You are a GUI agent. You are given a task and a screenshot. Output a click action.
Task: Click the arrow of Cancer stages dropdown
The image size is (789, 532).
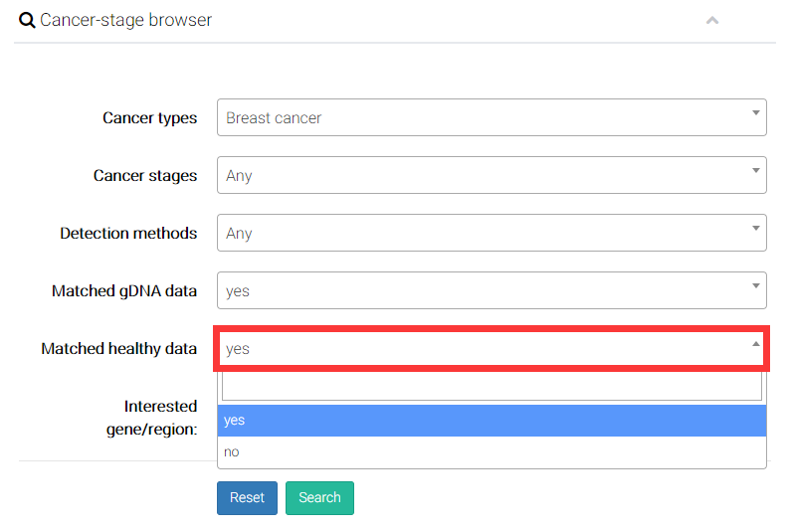(x=756, y=169)
